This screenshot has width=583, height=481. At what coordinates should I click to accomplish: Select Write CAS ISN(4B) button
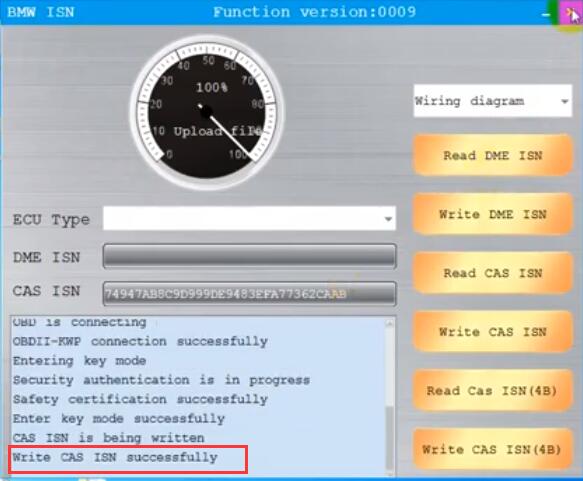(x=492, y=449)
